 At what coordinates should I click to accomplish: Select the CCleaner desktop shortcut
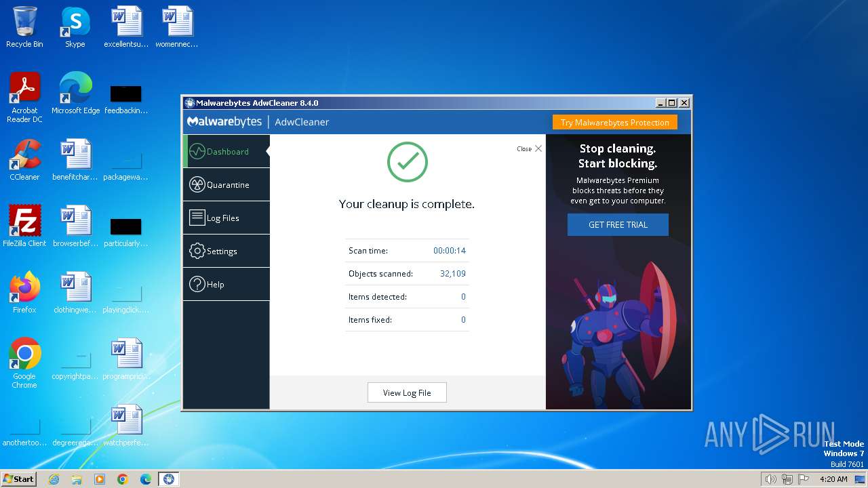coord(24,160)
